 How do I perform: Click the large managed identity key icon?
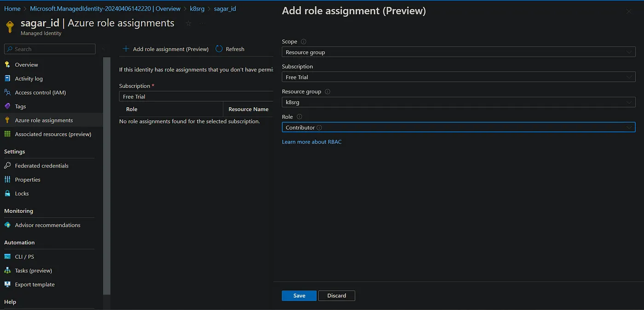10,26
